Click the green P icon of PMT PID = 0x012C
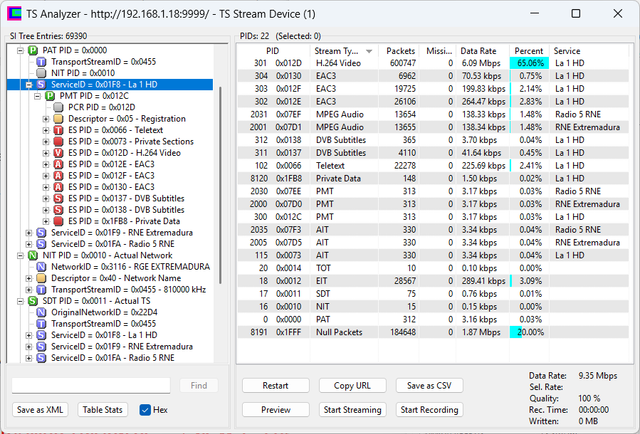The image size is (640, 434). (50, 96)
